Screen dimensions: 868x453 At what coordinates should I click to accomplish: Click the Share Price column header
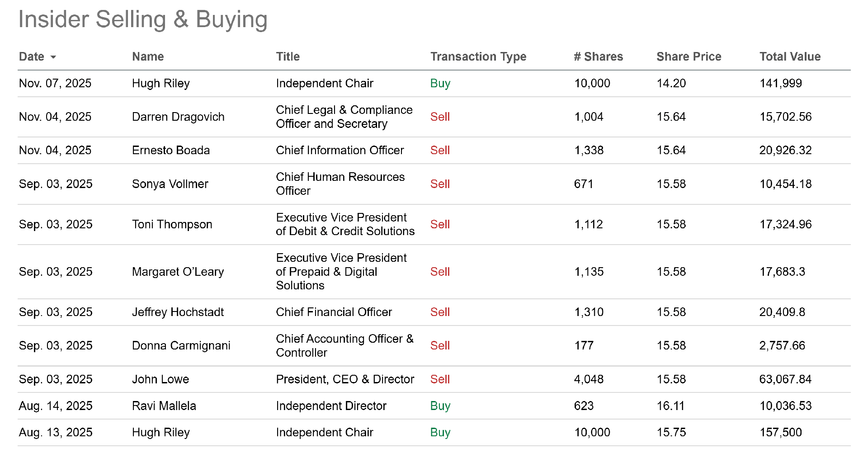pyautogui.click(x=689, y=57)
